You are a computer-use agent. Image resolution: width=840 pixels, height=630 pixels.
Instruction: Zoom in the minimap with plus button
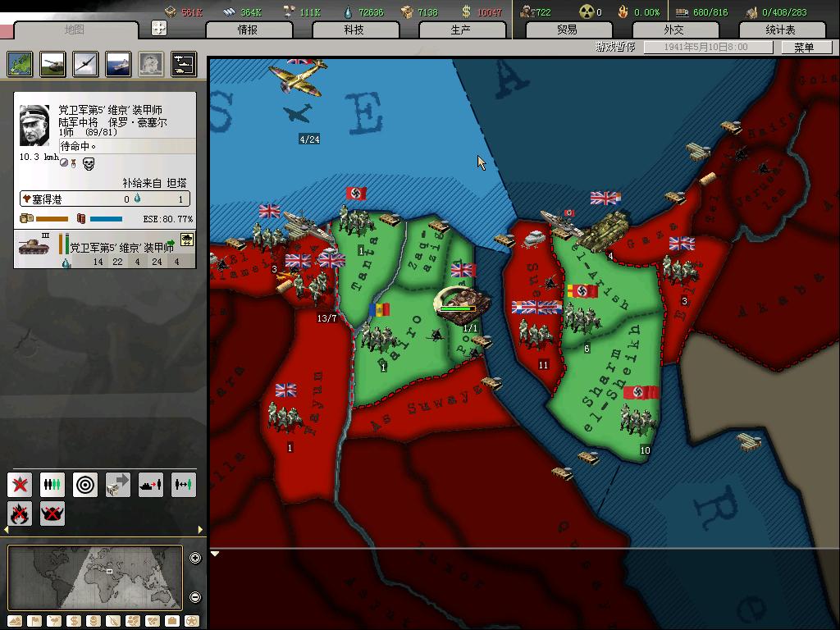coord(195,558)
